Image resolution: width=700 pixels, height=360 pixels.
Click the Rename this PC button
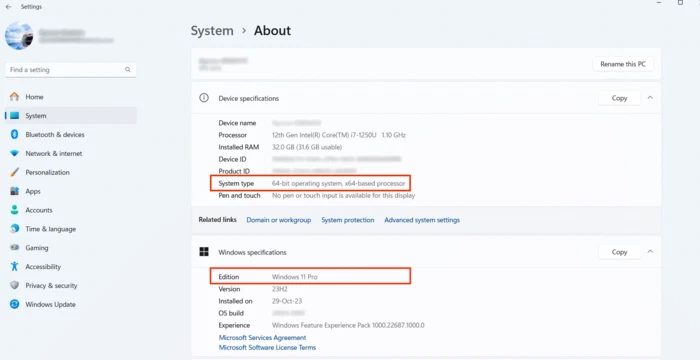[x=623, y=64]
